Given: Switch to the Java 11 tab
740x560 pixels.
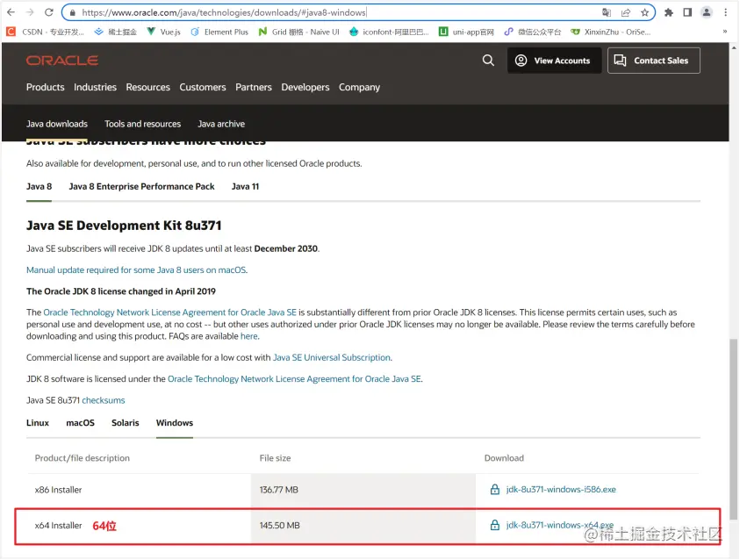Looking at the screenshot, I should pyautogui.click(x=245, y=186).
